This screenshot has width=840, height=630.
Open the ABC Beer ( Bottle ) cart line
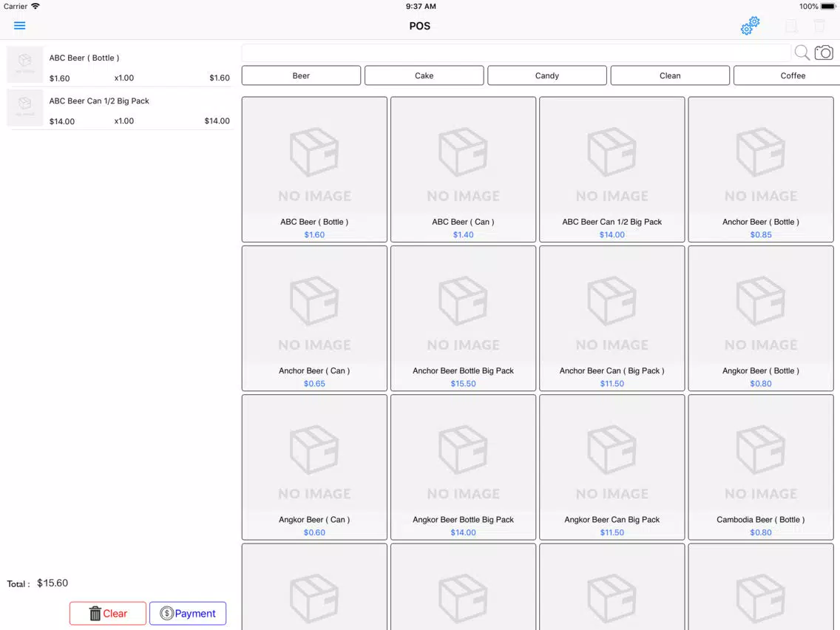tap(119, 65)
